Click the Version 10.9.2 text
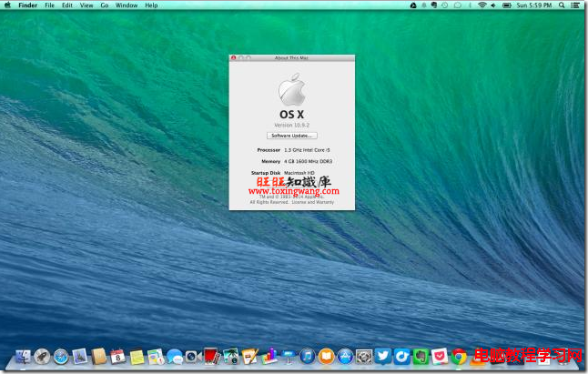 (x=292, y=126)
